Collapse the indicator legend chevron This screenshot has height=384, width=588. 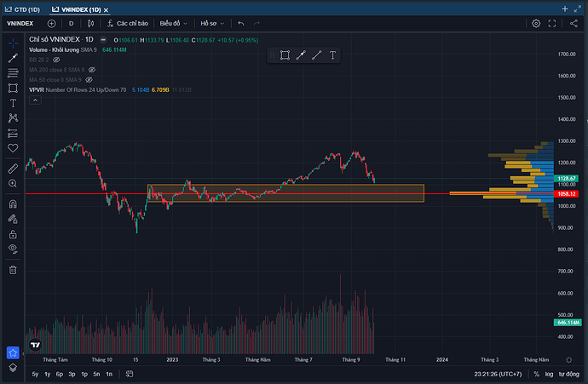[35, 100]
